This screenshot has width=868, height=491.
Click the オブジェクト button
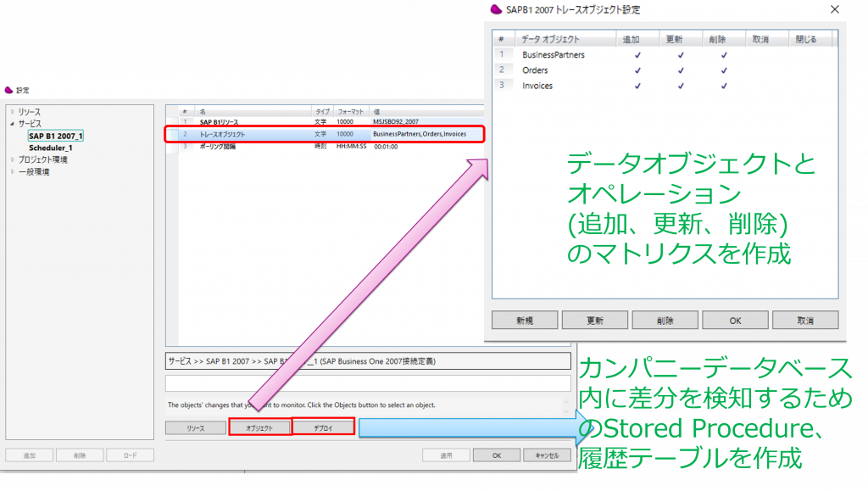[x=259, y=428]
